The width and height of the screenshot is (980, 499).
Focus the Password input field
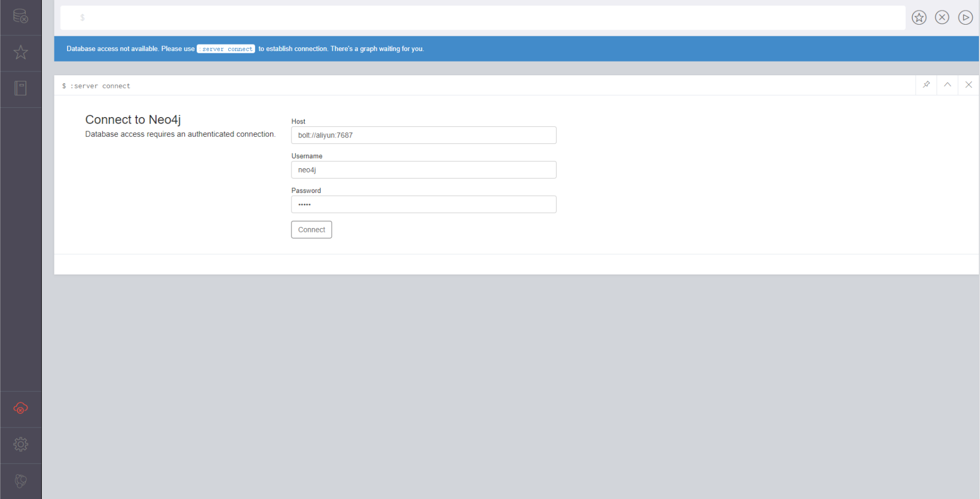tap(423, 204)
